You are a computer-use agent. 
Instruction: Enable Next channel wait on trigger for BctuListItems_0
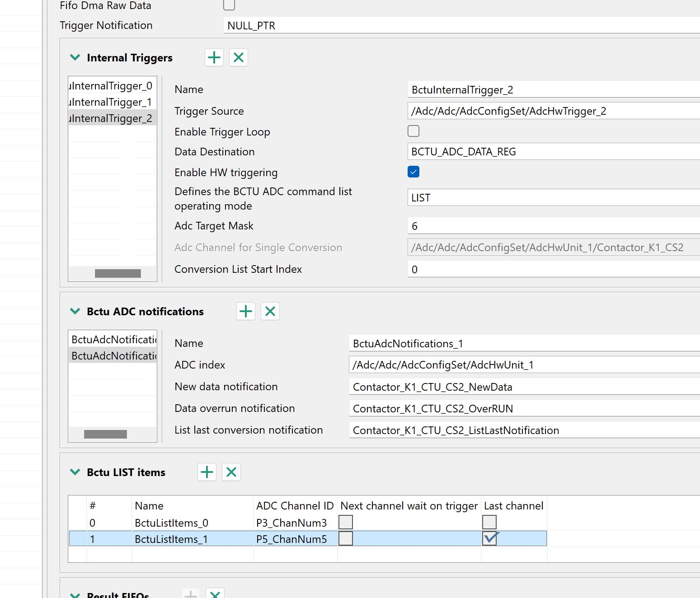346,522
